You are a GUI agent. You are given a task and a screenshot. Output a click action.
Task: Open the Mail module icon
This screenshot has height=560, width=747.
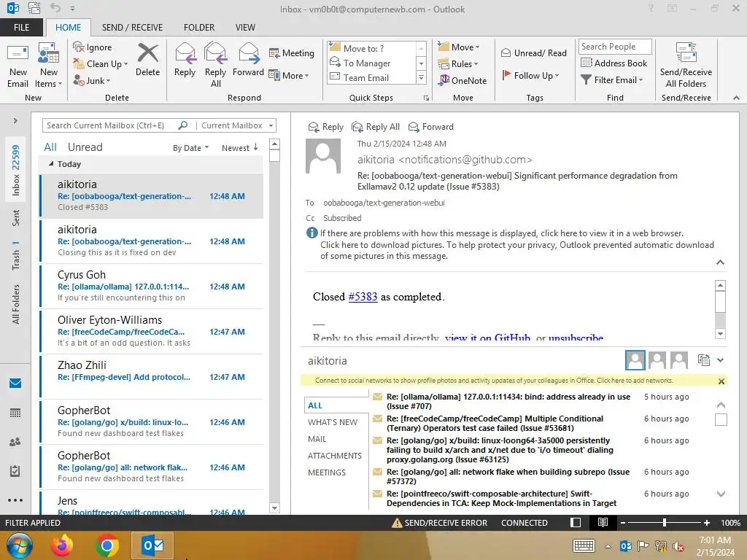click(15, 383)
